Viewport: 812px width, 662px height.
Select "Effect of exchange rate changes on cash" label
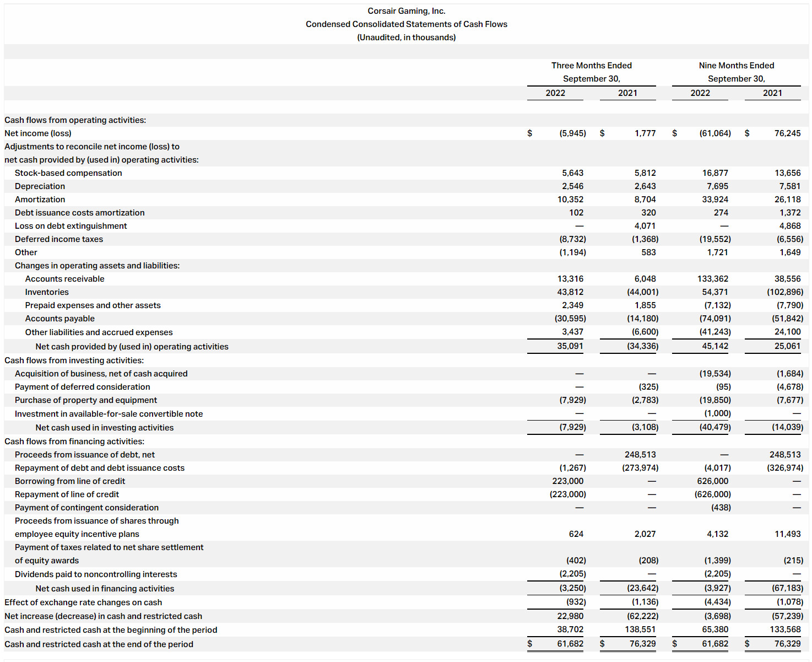pyautogui.click(x=83, y=602)
